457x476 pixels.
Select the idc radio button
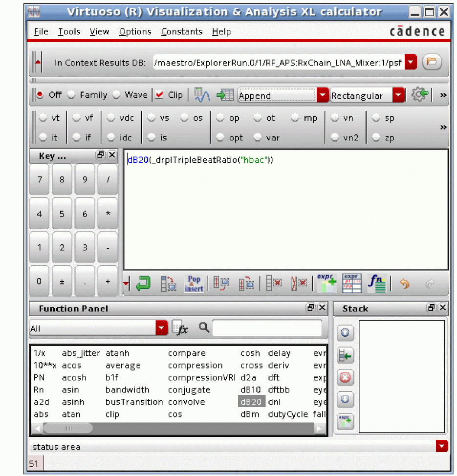111,137
